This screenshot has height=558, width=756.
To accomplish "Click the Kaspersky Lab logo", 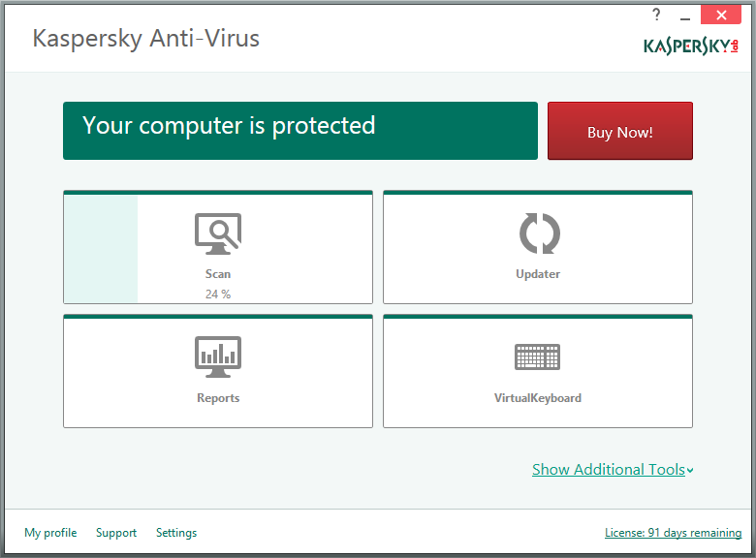I will pyautogui.click(x=691, y=46).
